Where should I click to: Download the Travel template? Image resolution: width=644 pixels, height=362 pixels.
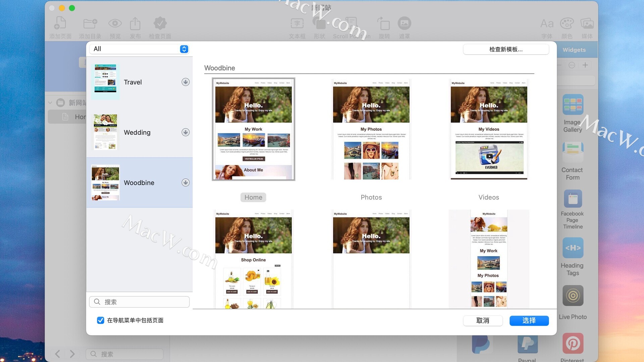185,82
